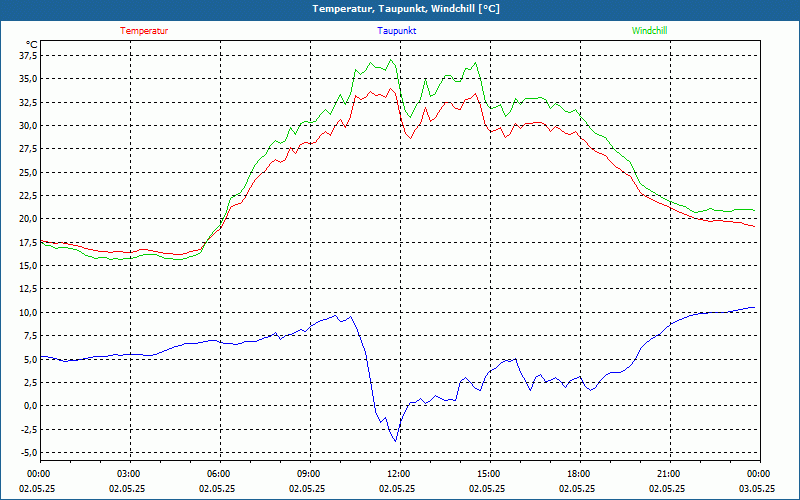Click the '21:00' time label
The image size is (800, 500).
[667, 473]
